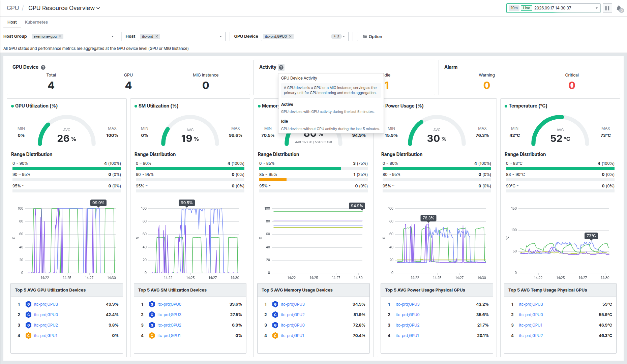
Task: Pause the live dashboard refresh
Action: point(607,8)
